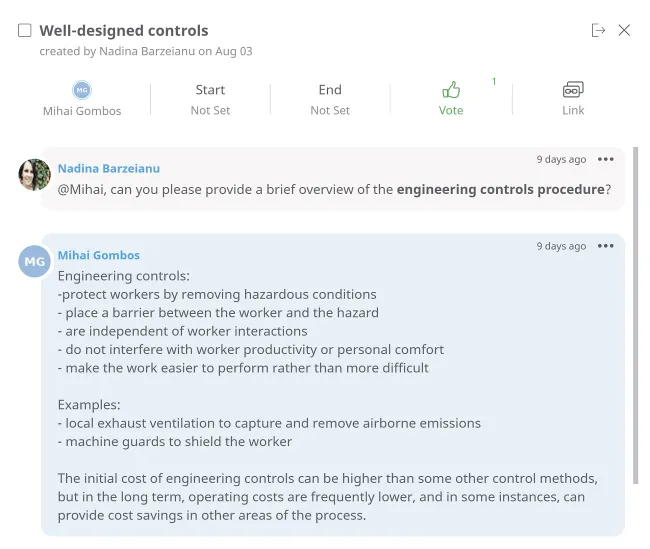
Task: Open options menu on Mihai's comment
Action: pyautogui.click(x=606, y=246)
